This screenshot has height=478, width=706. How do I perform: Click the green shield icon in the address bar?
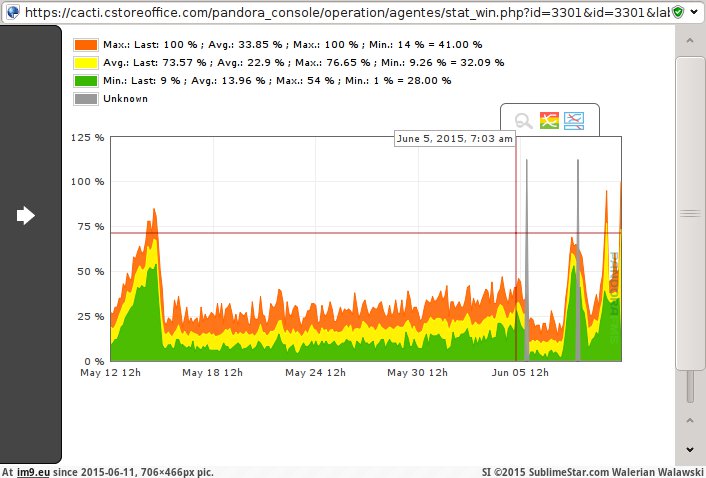[679, 11]
